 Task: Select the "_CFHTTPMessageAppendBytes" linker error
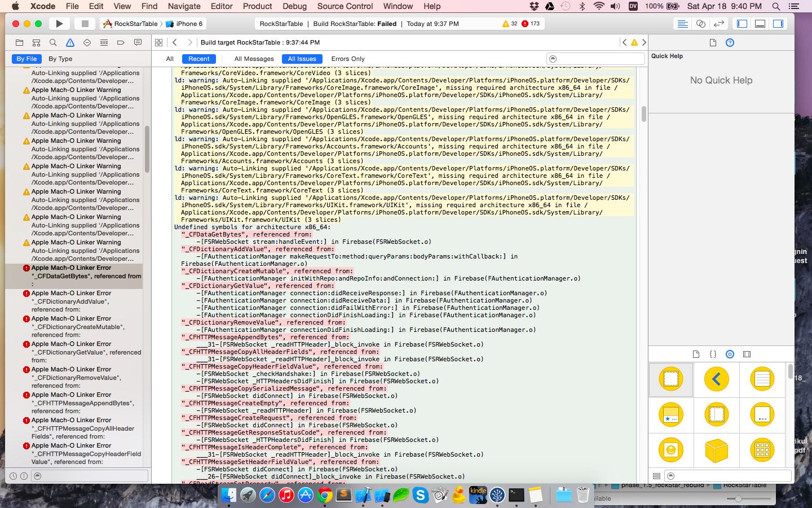coord(74,403)
